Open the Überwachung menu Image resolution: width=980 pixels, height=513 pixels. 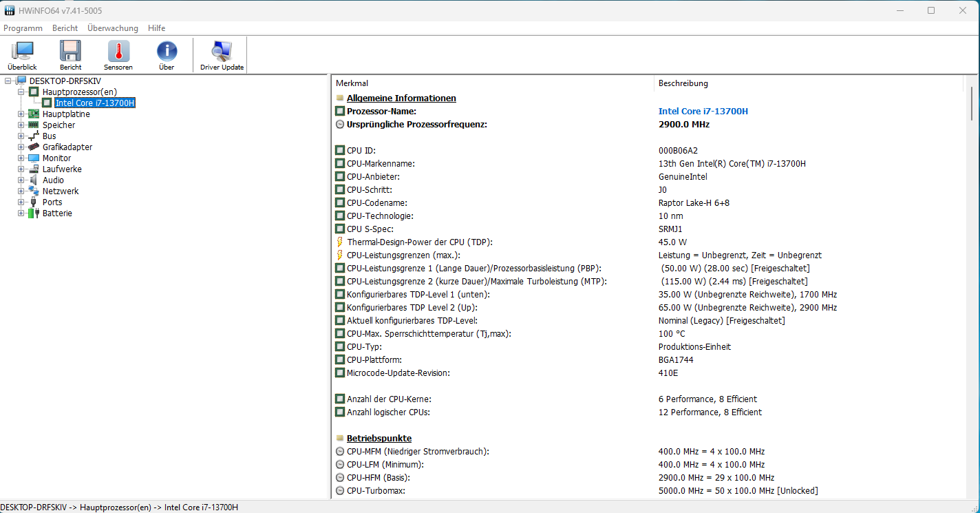[112, 28]
